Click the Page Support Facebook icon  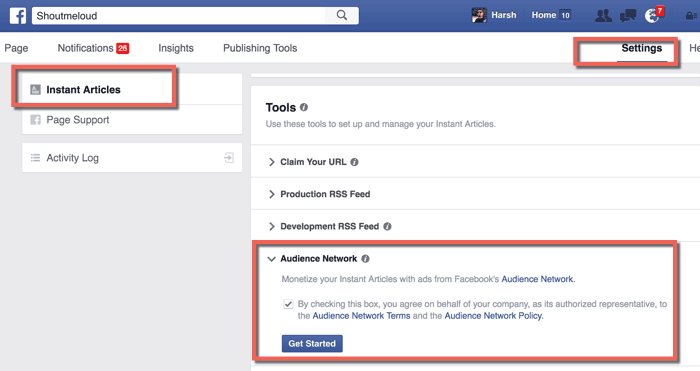[35, 120]
